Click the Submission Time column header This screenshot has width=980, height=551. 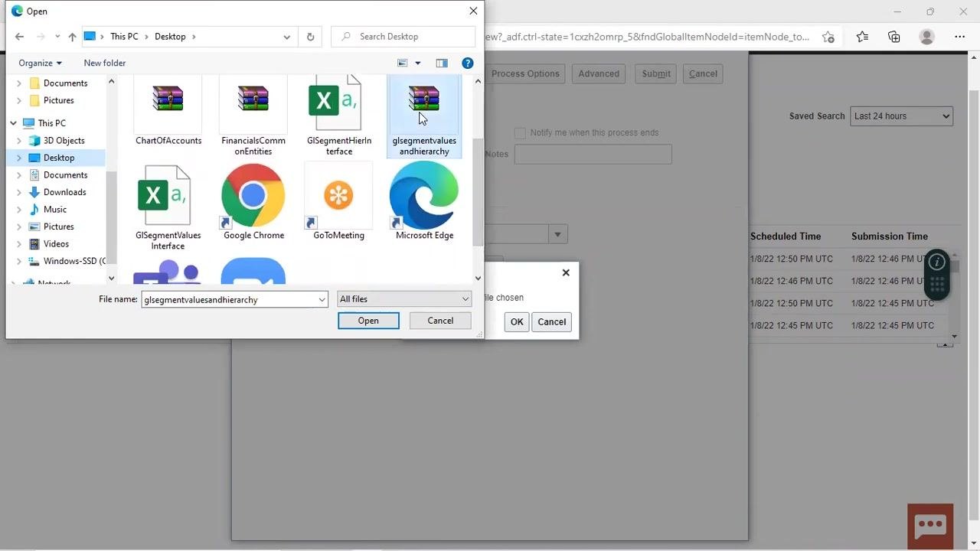[890, 236]
